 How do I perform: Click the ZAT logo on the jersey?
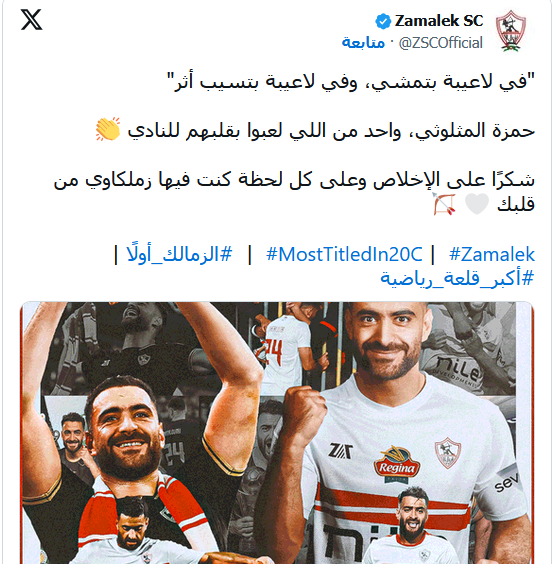(340, 450)
